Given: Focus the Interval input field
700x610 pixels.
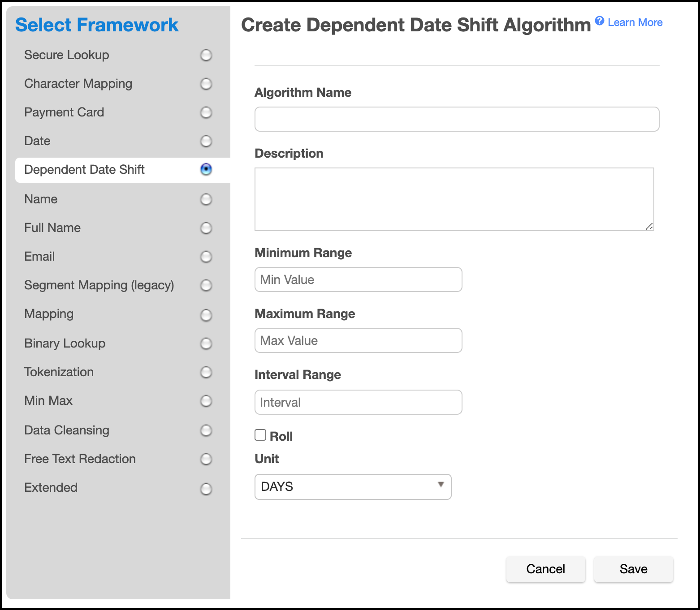Looking at the screenshot, I should (358, 402).
